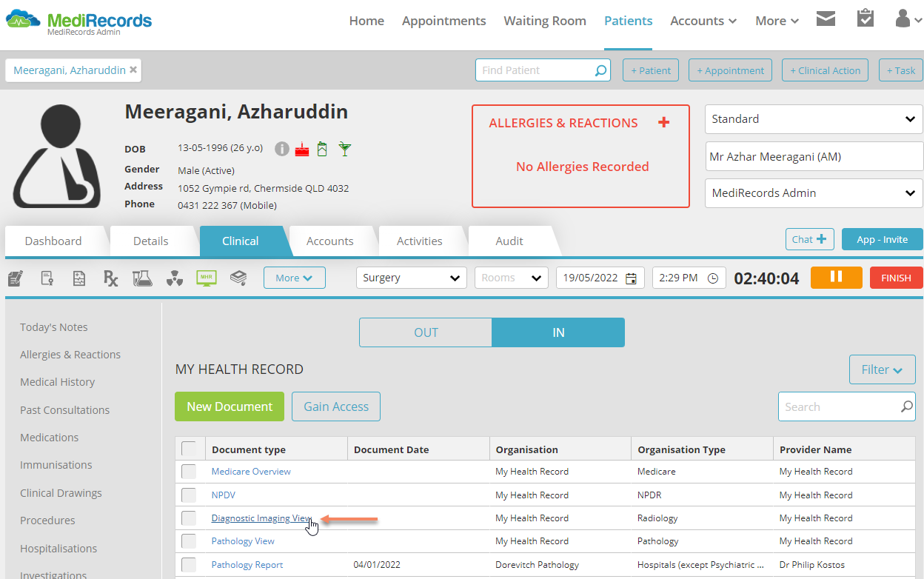Click the green alcohol cocktail glass icon
Screen dimensions: 924x579
pyautogui.click(x=344, y=149)
